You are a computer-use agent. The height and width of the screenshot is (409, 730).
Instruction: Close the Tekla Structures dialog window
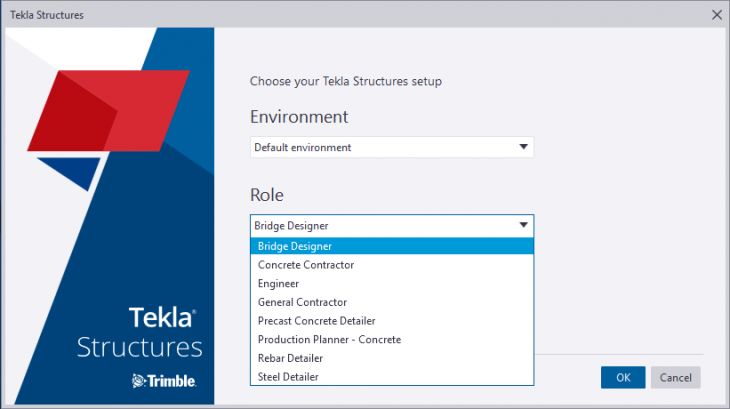point(716,15)
